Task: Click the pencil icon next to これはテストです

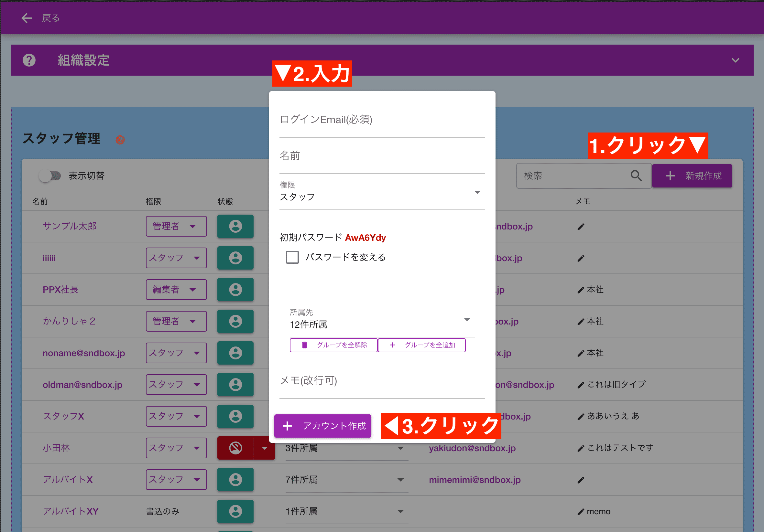Action: pos(581,448)
